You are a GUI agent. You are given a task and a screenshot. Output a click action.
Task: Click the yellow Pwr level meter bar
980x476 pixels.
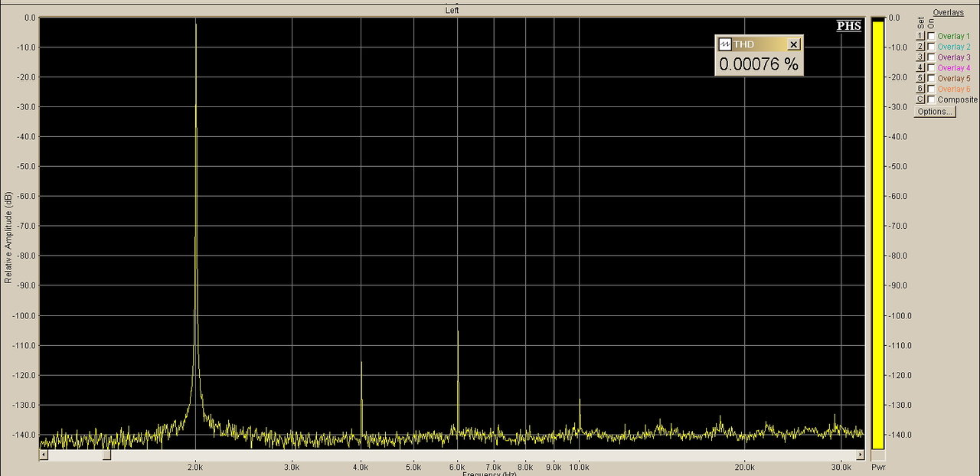pyautogui.click(x=877, y=234)
